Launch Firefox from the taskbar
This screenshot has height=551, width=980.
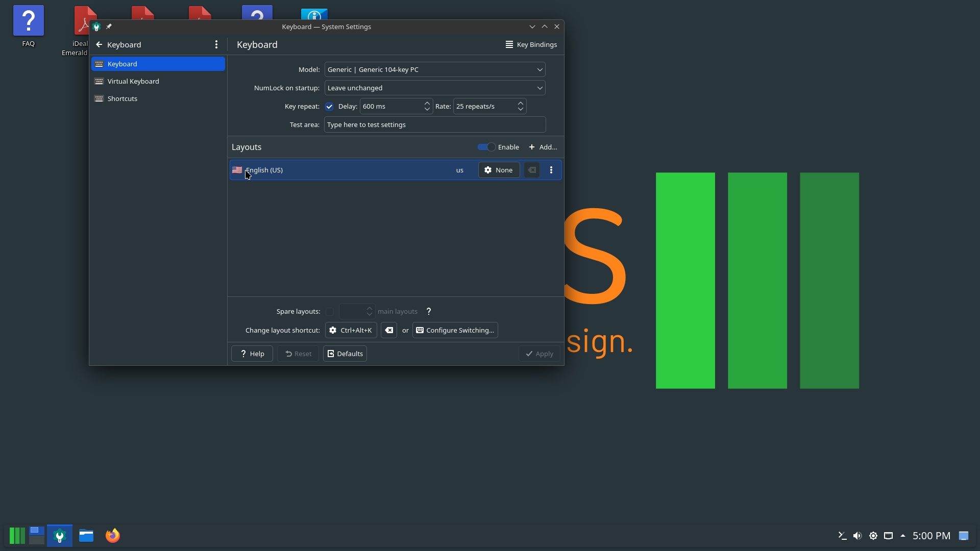[113, 536]
